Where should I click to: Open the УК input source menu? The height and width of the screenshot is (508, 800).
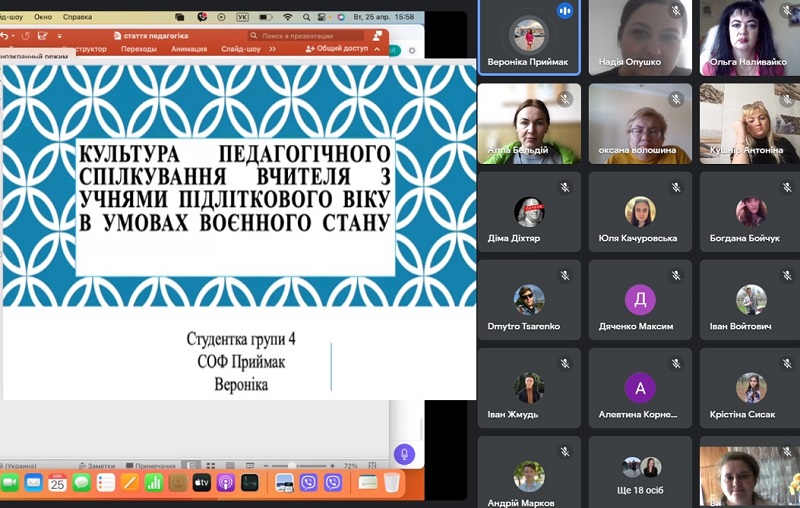(242, 17)
